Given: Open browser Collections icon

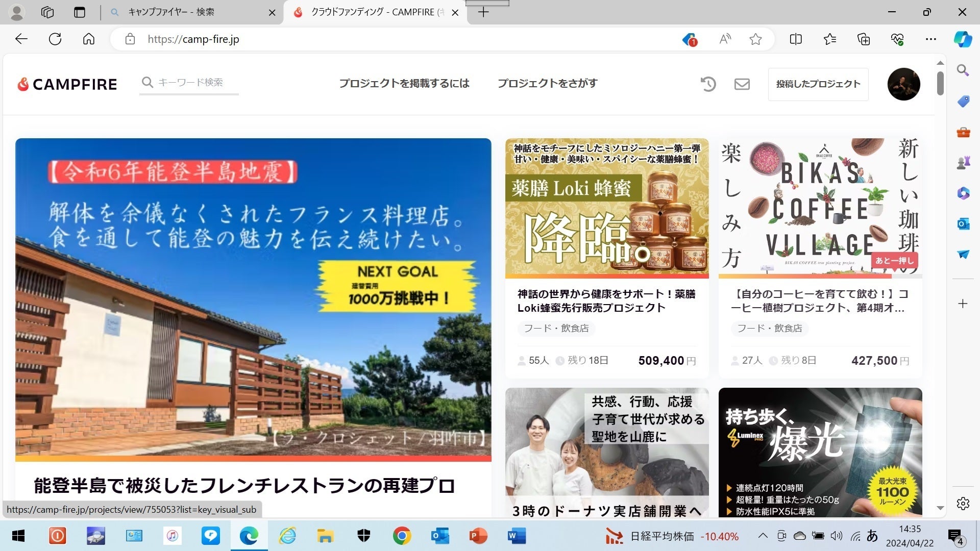Looking at the screenshot, I should (863, 39).
